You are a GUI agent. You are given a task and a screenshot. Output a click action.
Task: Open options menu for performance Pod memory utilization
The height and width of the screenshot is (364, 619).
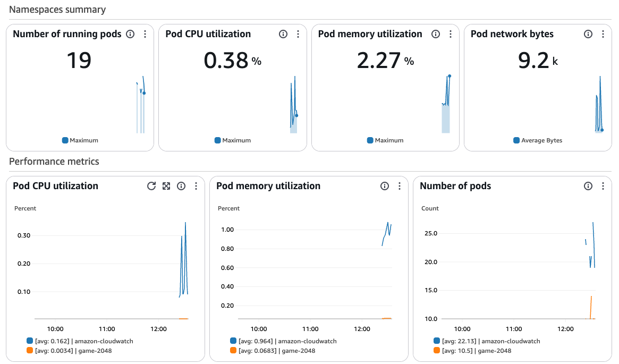point(400,186)
